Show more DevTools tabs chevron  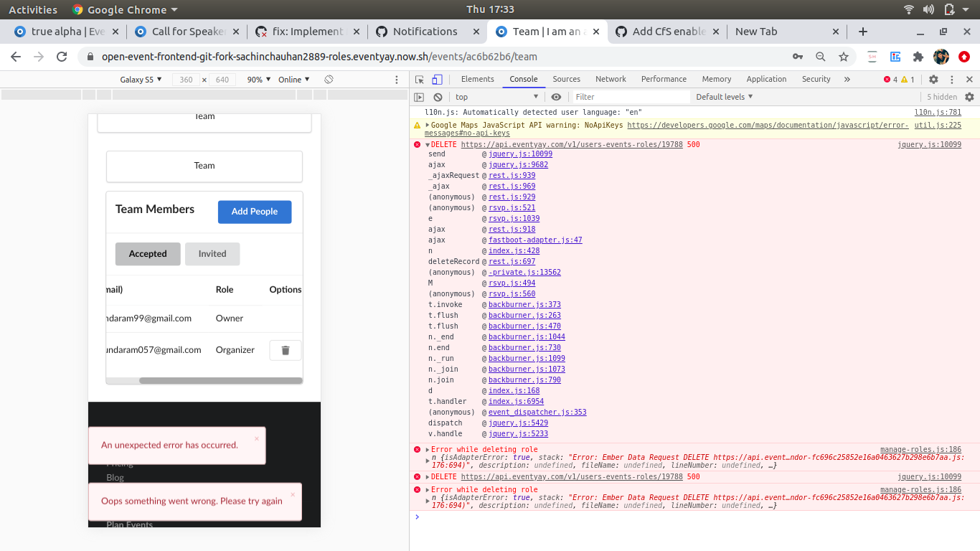click(x=847, y=80)
